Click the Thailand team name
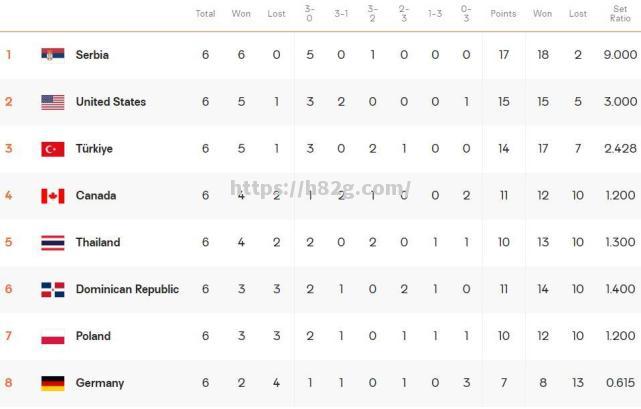641x409 pixels. [x=98, y=243]
